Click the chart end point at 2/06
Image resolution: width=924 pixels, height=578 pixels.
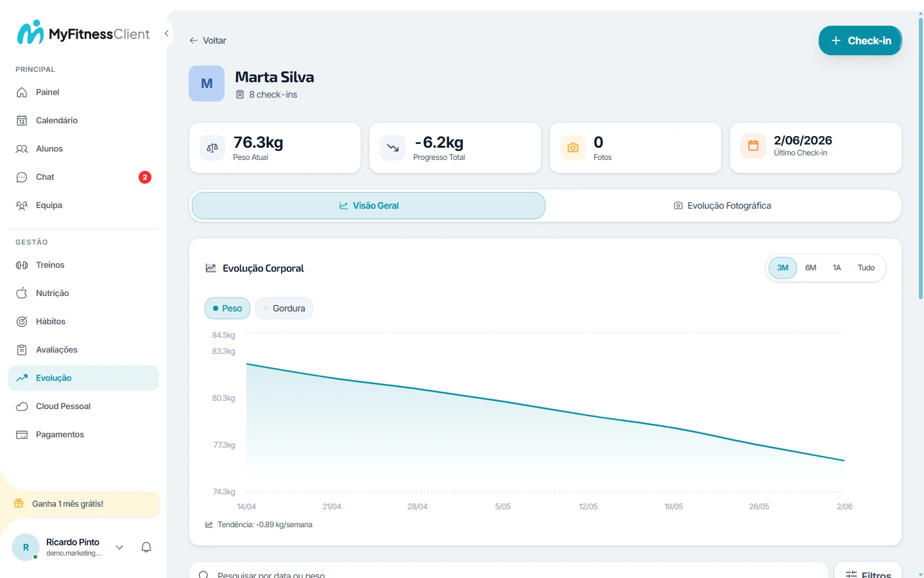pyautogui.click(x=844, y=460)
